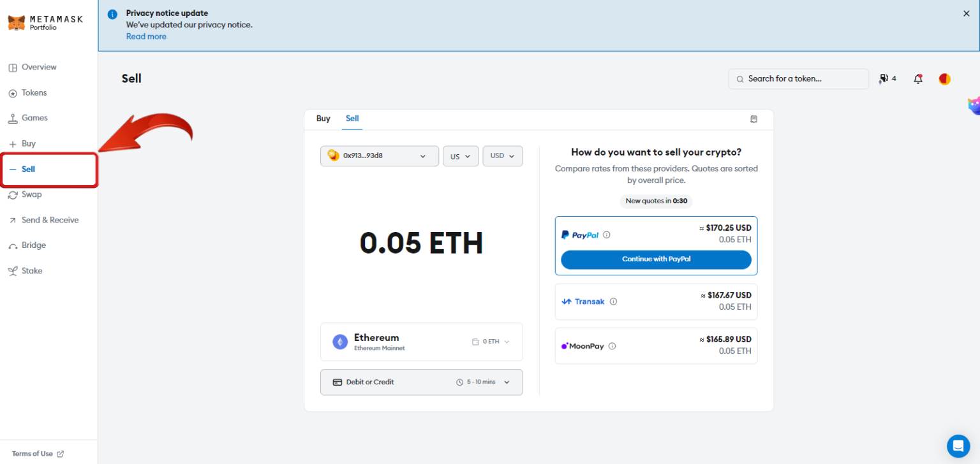Open the Swap feature
This screenshot has height=464, width=980.
pyautogui.click(x=31, y=194)
